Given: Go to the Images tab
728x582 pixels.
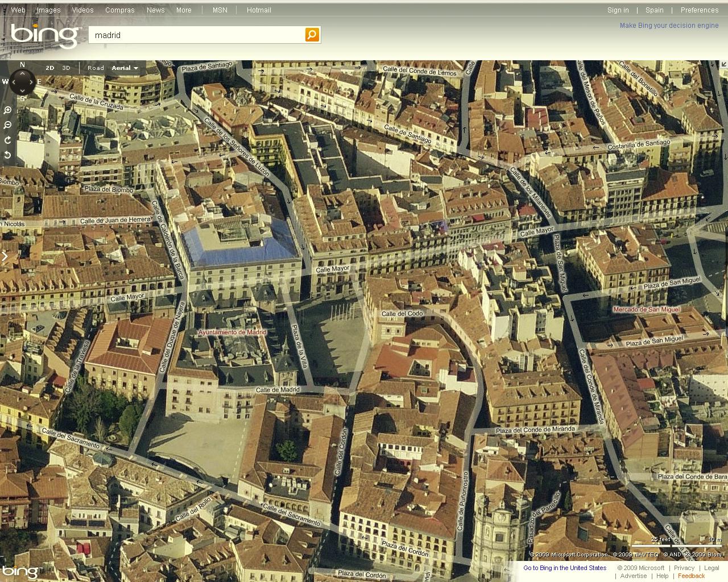Looking at the screenshot, I should [x=48, y=10].
